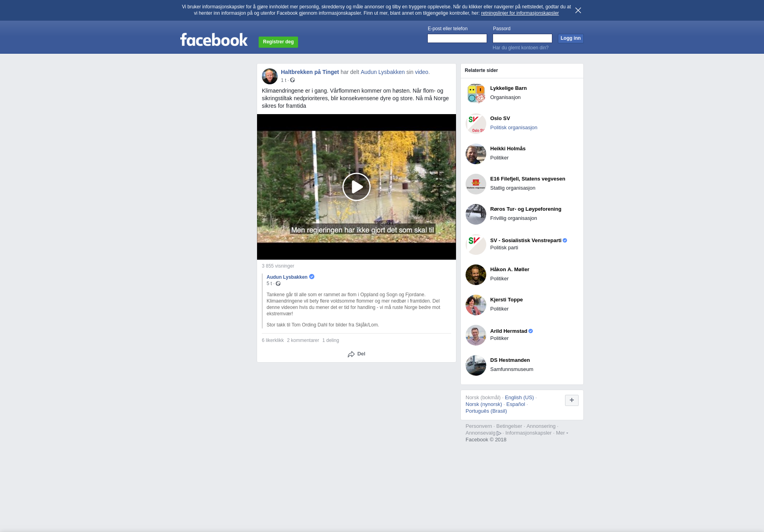Open Heikki Holmås page name

(x=508, y=149)
